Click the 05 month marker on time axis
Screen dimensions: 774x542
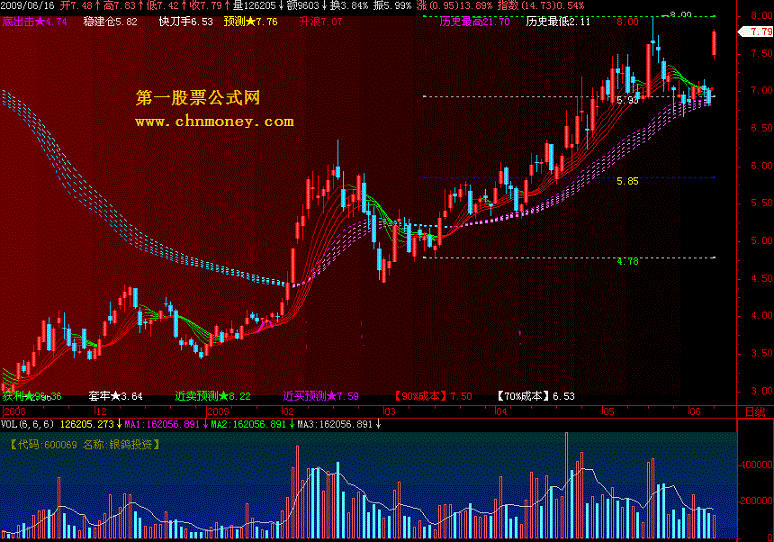(609, 412)
